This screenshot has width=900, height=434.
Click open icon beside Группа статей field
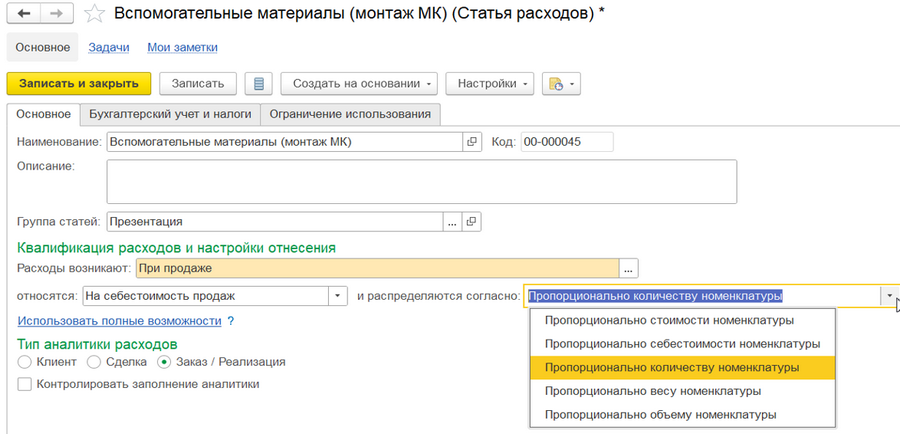(x=473, y=222)
